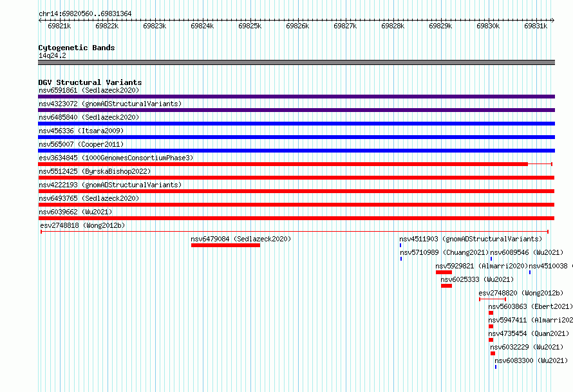Open the nsv6485840 (Sedlazeck2020) variant label
This screenshot has height=392, width=573.
click(89, 117)
